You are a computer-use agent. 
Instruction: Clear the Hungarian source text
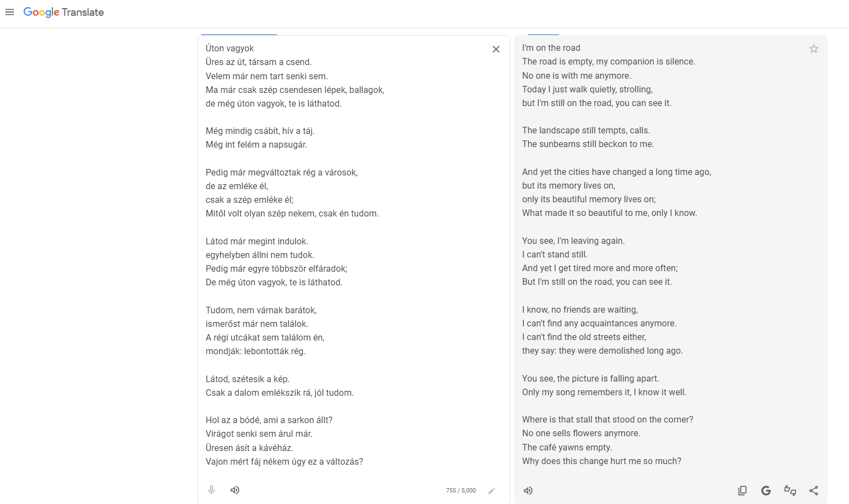(496, 49)
